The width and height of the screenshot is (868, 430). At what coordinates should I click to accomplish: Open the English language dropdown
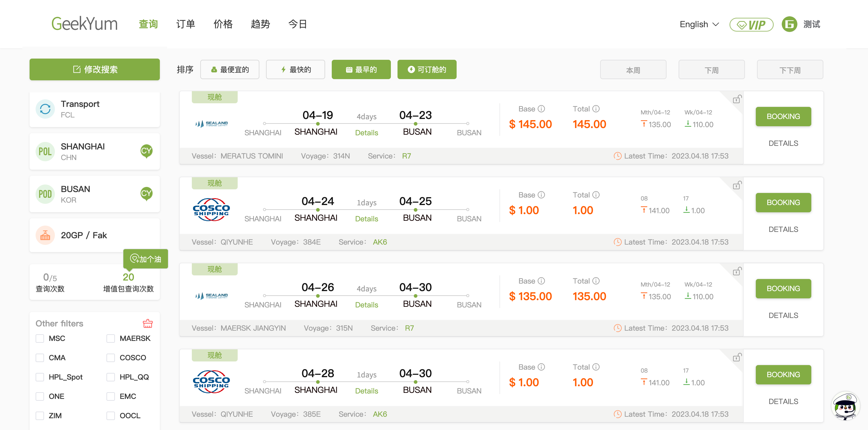coord(699,24)
